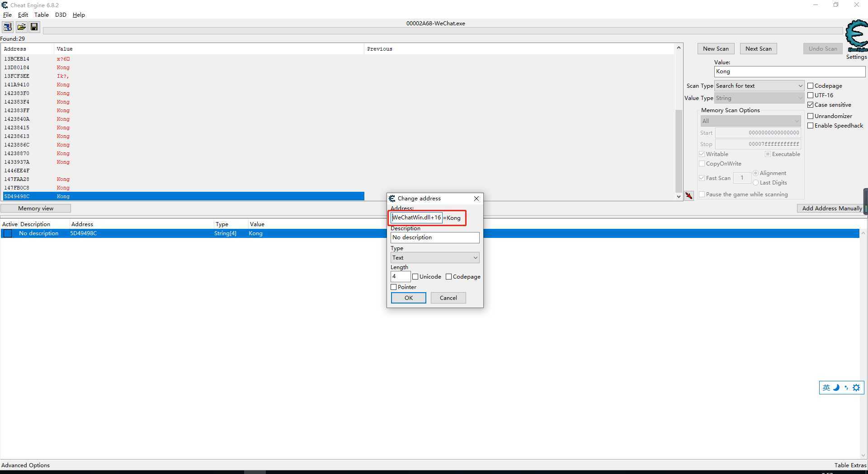Click the New Scan button
Image resolution: width=868 pixels, height=474 pixels.
pyautogui.click(x=716, y=49)
